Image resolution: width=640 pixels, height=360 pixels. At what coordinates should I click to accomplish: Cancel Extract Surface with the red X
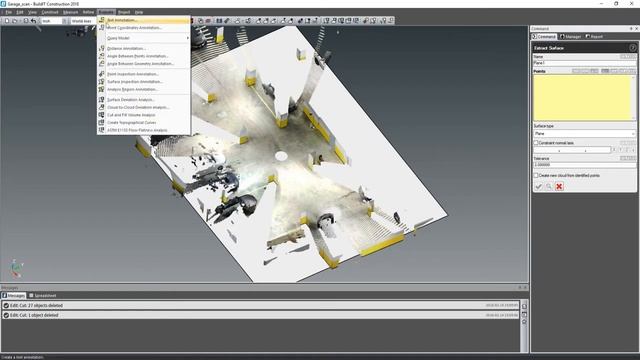559,187
